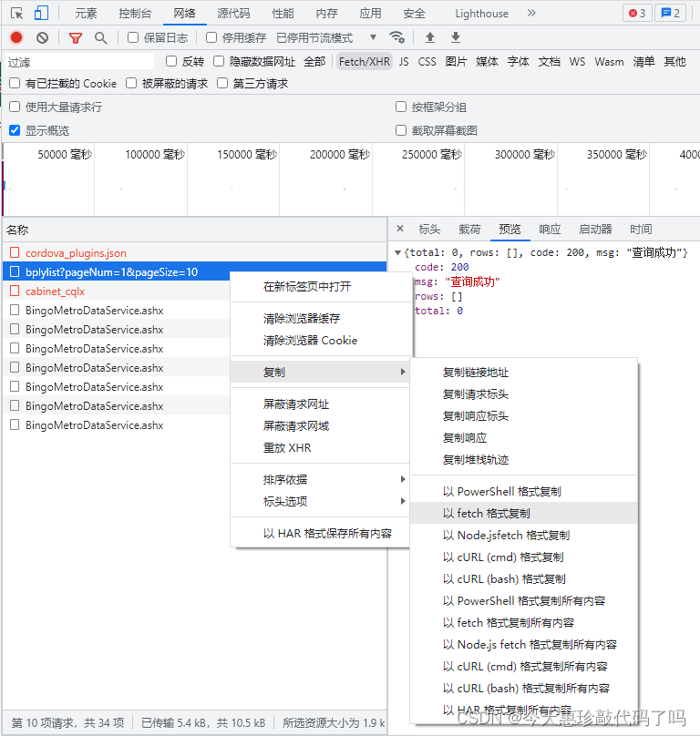Filter requests by JS type

click(x=404, y=62)
